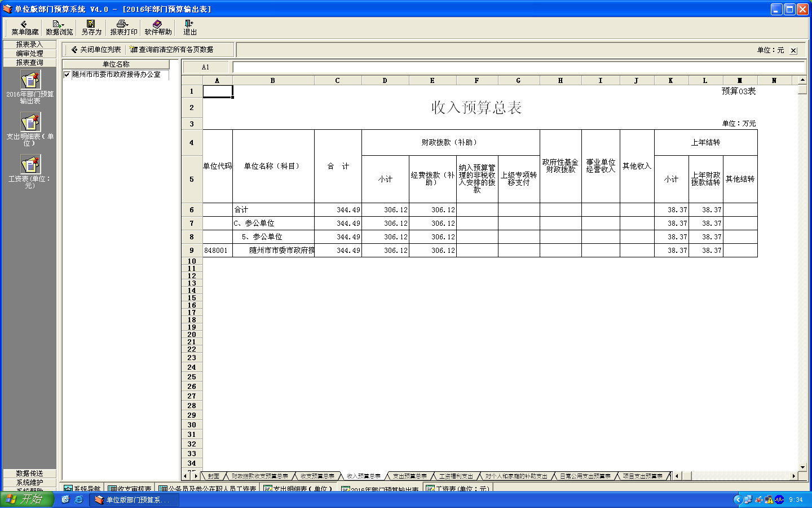Click the 关闭单位列表 button
The image size is (812, 508).
point(96,50)
